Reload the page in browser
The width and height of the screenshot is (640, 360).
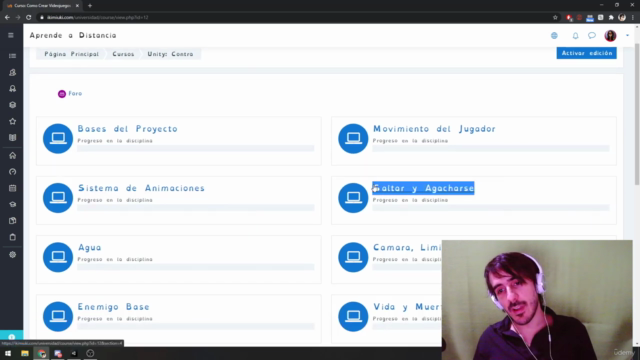pyautogui.click(x=29, y=18)
